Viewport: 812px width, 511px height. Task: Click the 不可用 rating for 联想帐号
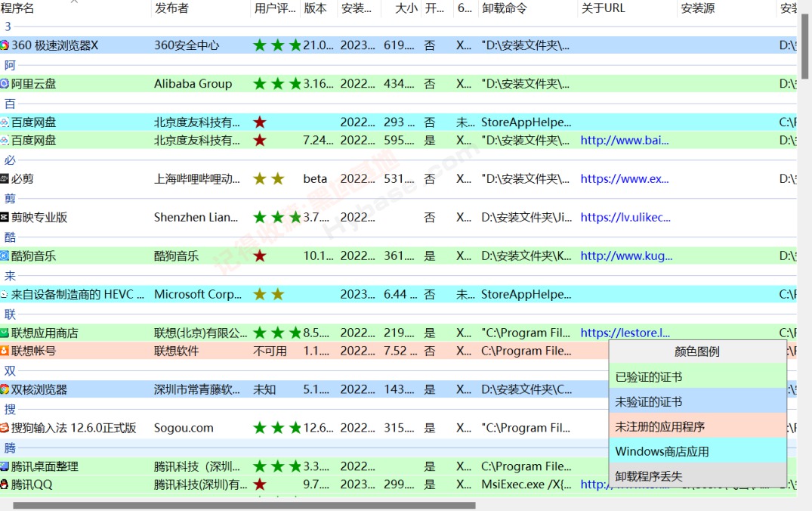click(x=270, y=351)
